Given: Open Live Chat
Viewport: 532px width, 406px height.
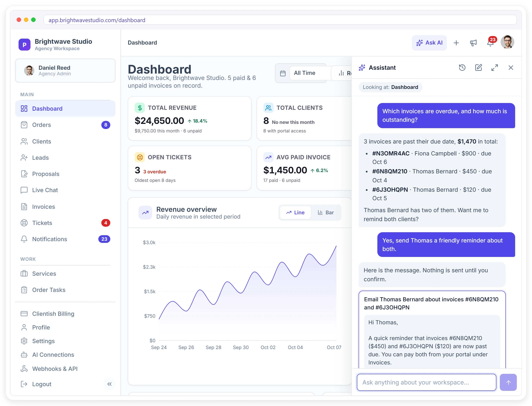Looking at the screenshot, I should click(x=65, y=190).
